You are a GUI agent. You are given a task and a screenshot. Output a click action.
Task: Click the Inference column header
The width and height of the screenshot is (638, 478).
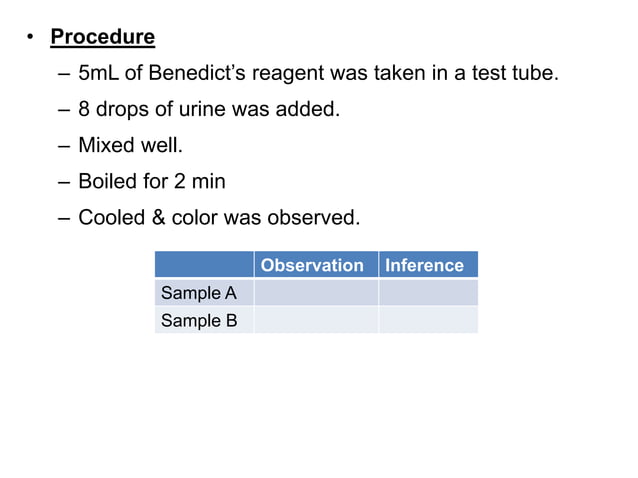428,265
